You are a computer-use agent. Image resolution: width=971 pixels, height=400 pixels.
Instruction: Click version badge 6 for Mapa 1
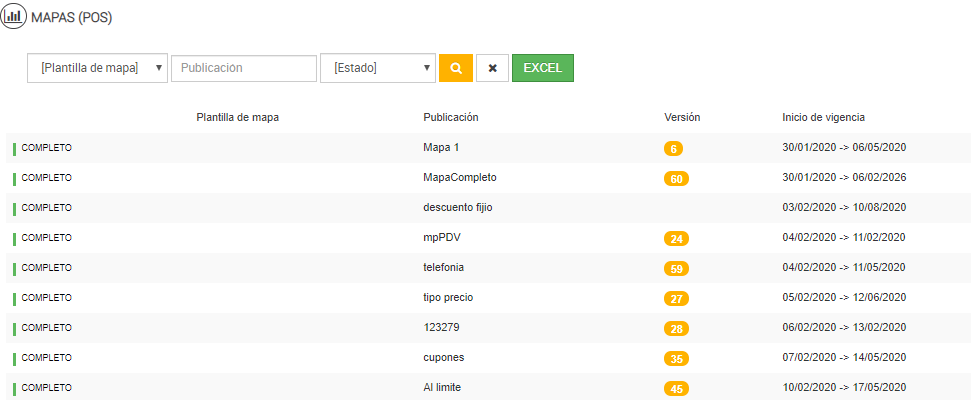point(673,148)
